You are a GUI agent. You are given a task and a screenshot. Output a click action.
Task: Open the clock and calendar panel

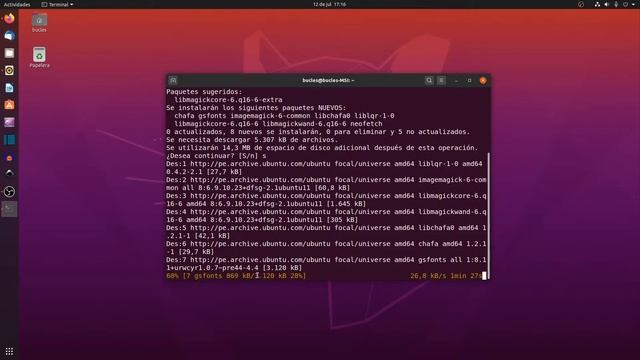point(329,4)
